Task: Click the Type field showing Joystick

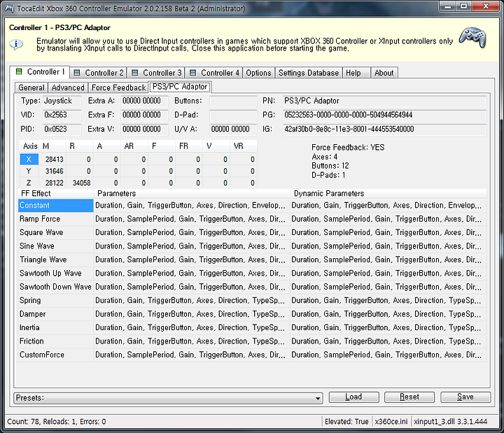Action: (62, 101)
